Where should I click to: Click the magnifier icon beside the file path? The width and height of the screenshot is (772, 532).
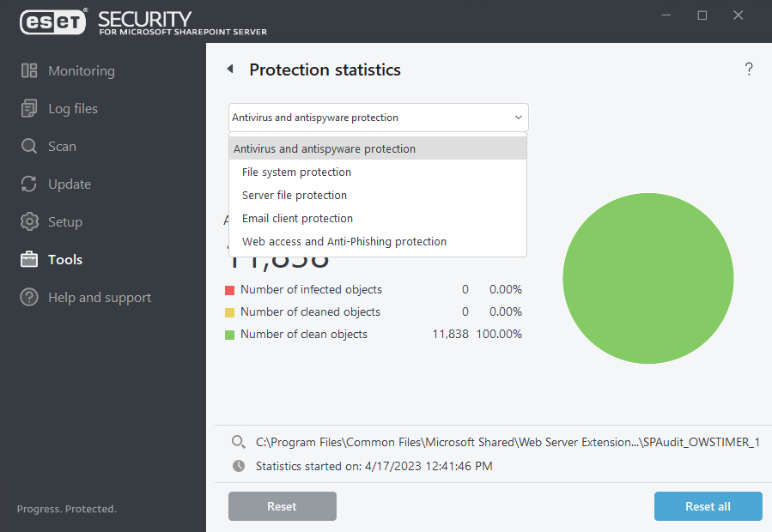pyautogui.click(x=239, y=442)
